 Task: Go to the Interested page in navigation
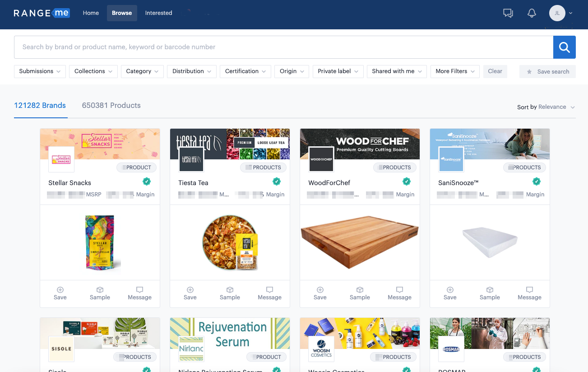[x=158, y=13]
